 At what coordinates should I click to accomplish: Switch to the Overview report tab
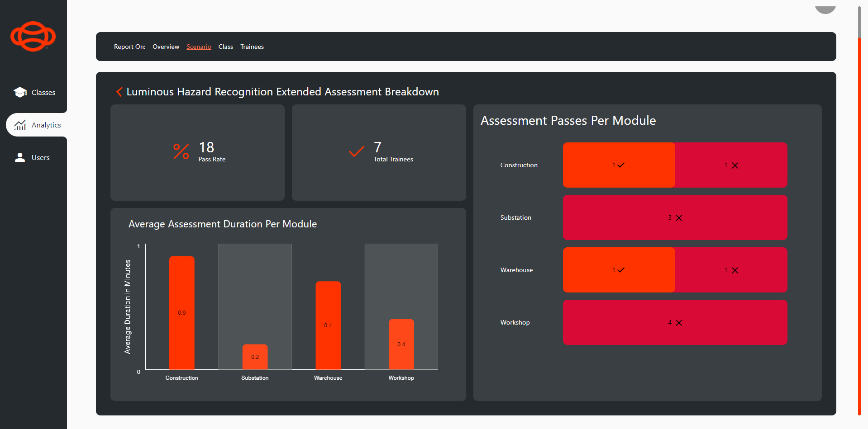coord(165,47)
